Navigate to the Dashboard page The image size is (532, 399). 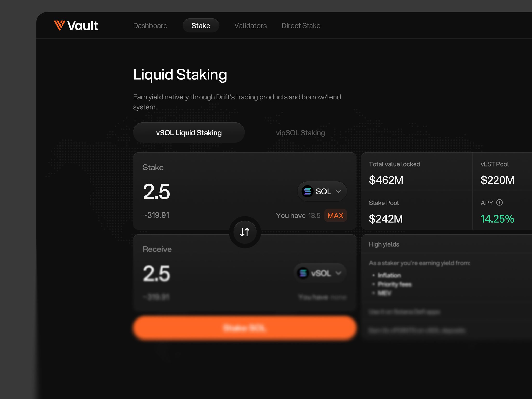click(x=150, y=25)
